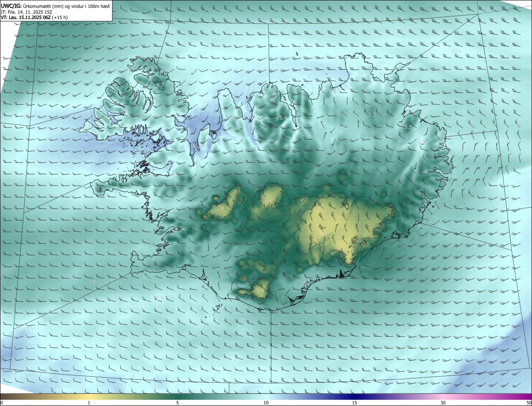Click the 0 tick label on the color bar

pos(2,403)
